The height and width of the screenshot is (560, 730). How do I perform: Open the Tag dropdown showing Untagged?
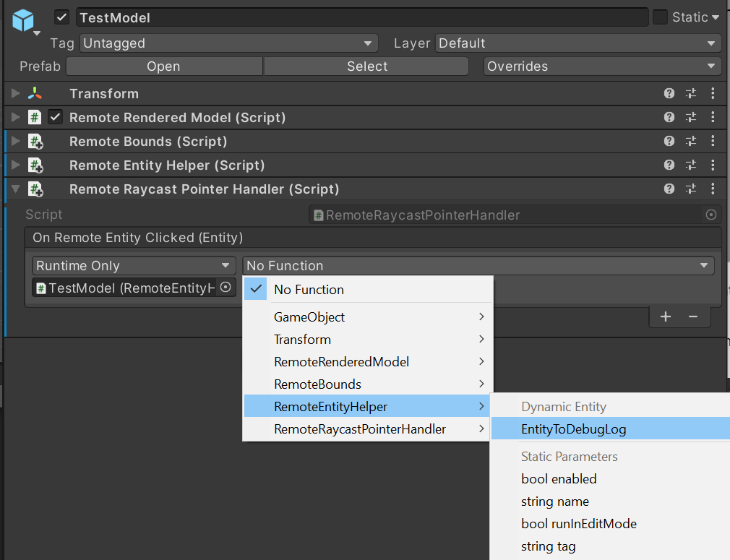[x=228, y=43]
